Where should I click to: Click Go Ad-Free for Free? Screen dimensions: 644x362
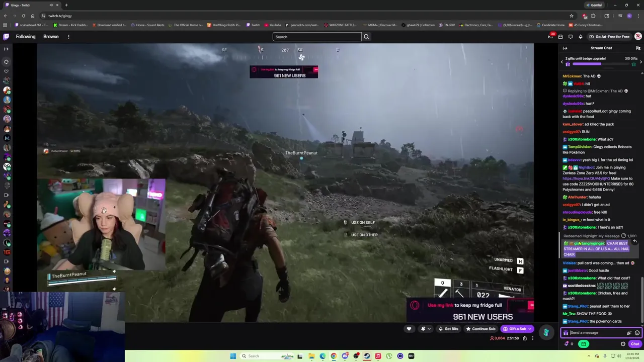coord(609,37)
